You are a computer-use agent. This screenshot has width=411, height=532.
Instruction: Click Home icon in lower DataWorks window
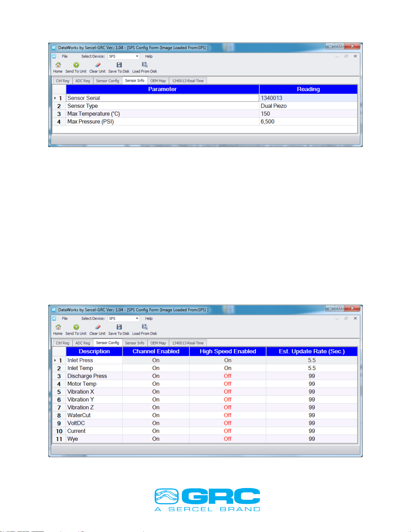click(x=58, y=330)
